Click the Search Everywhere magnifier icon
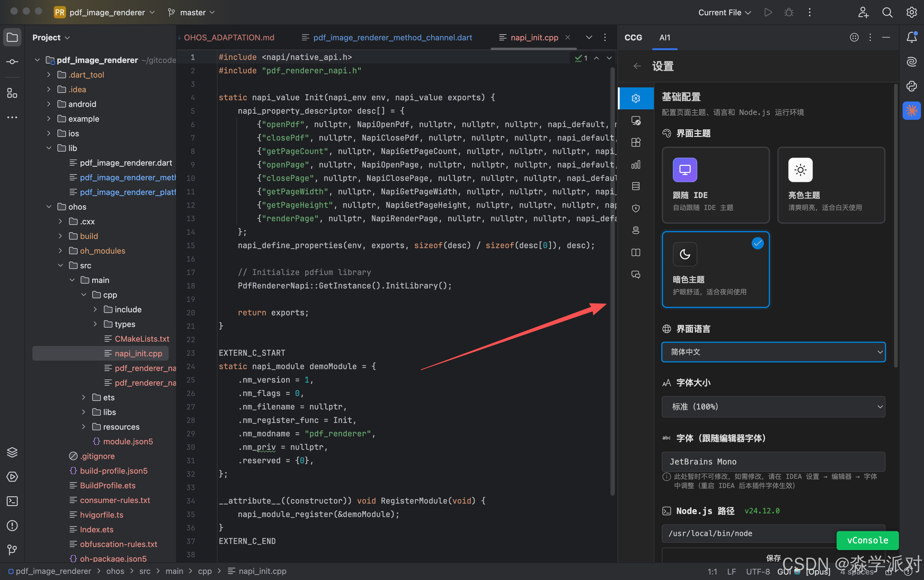This screenshot has height=580, width=924. (x=887, y=12)
